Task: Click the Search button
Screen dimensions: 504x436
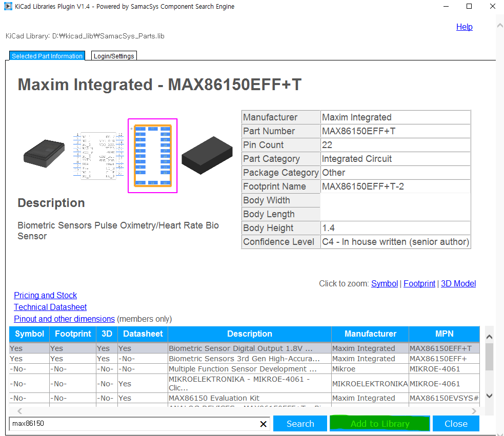Action: 300,424
